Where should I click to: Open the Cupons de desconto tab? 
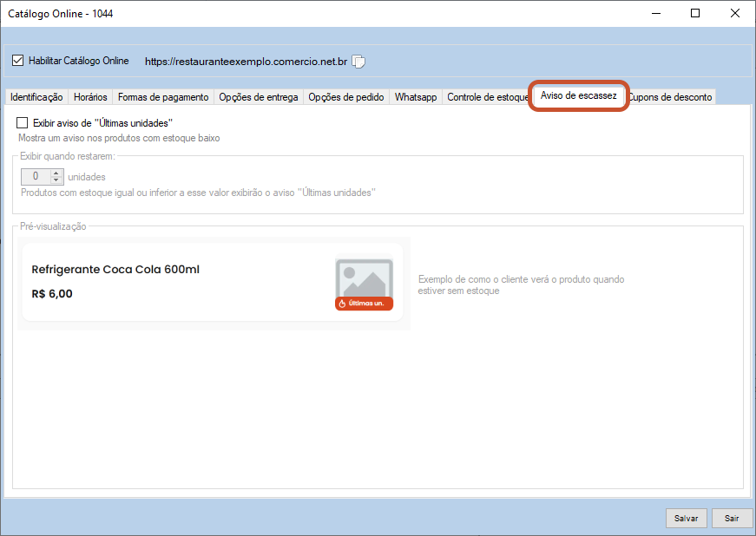pyautogui.click(x=670, y=97)
